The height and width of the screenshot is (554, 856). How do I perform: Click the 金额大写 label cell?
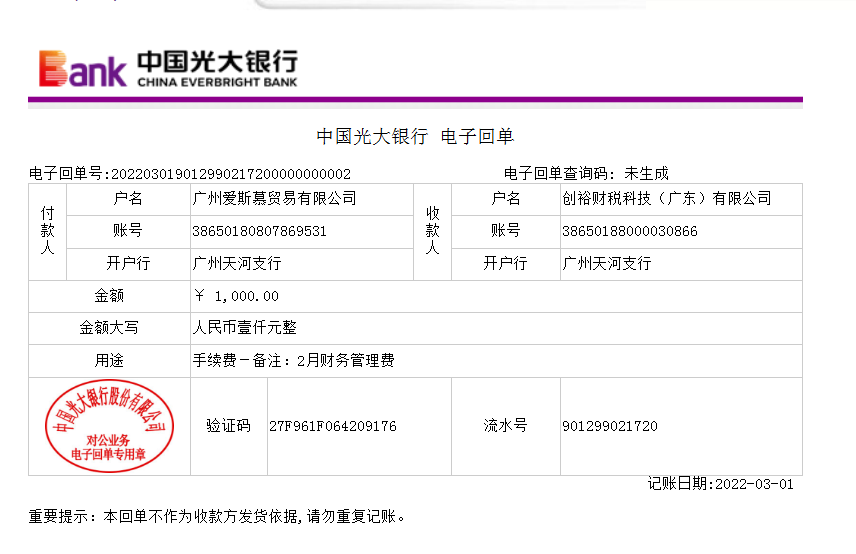(109, 329)
